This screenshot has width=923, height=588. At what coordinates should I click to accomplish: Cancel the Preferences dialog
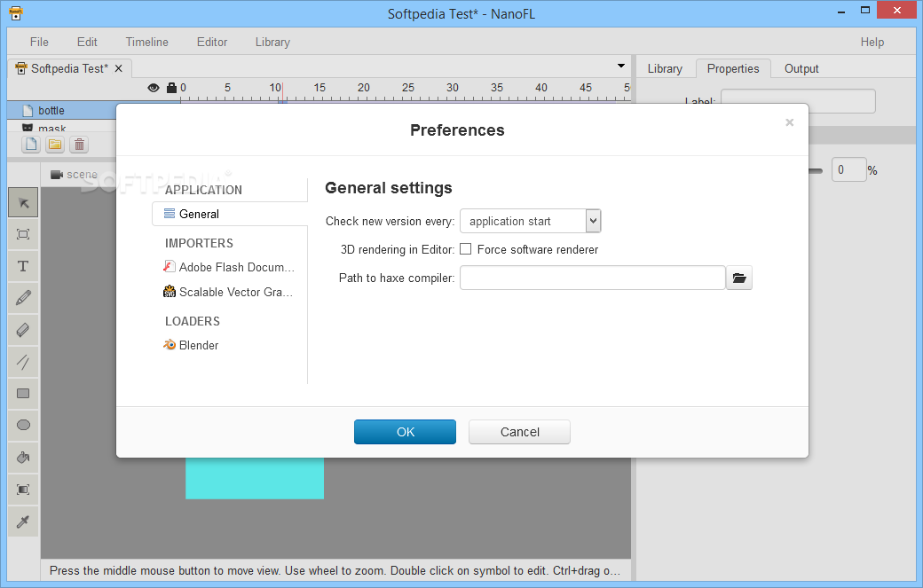click(520, 432)
